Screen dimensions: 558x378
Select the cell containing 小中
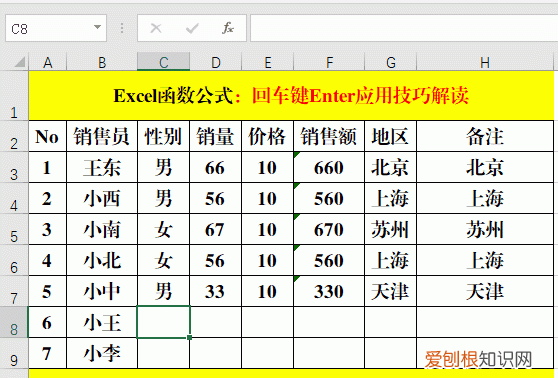(102, 291)
